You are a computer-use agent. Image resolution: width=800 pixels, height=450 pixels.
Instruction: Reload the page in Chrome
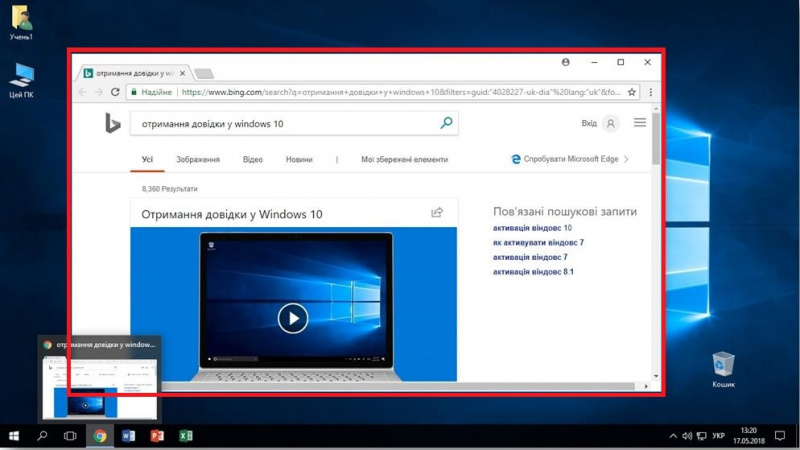pyautogui.click(x=116, y=92)
